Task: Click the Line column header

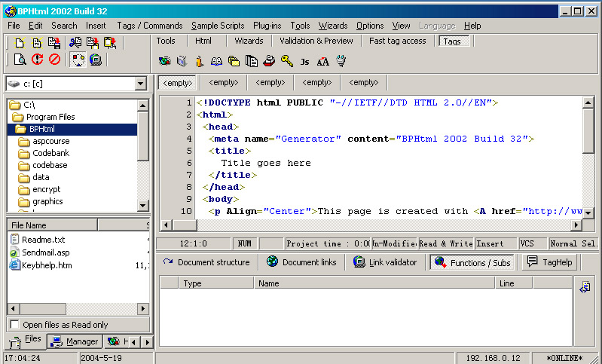Action: (513, 283)
